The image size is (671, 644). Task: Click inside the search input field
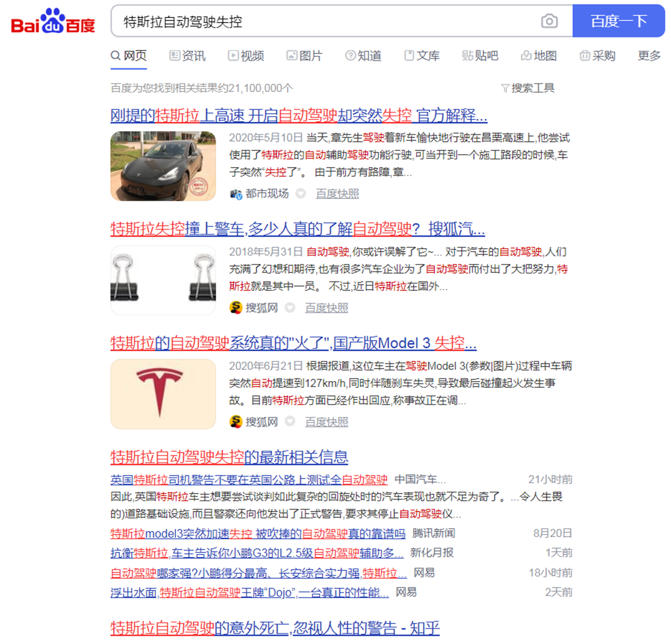click(323, 22)
